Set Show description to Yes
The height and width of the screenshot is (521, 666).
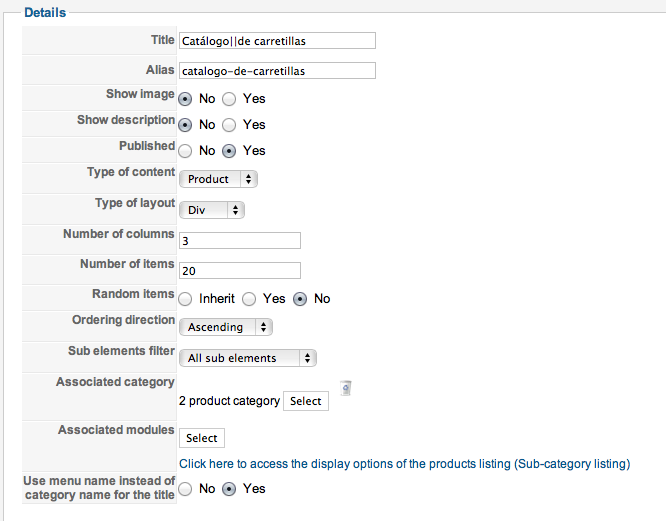pos(229,125)
